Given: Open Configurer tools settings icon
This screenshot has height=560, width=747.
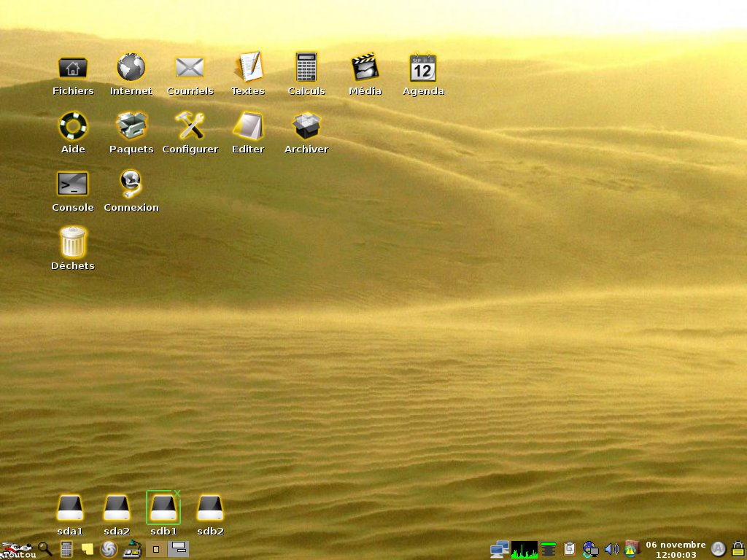Looking at the screenshot, I should (190, 126).
